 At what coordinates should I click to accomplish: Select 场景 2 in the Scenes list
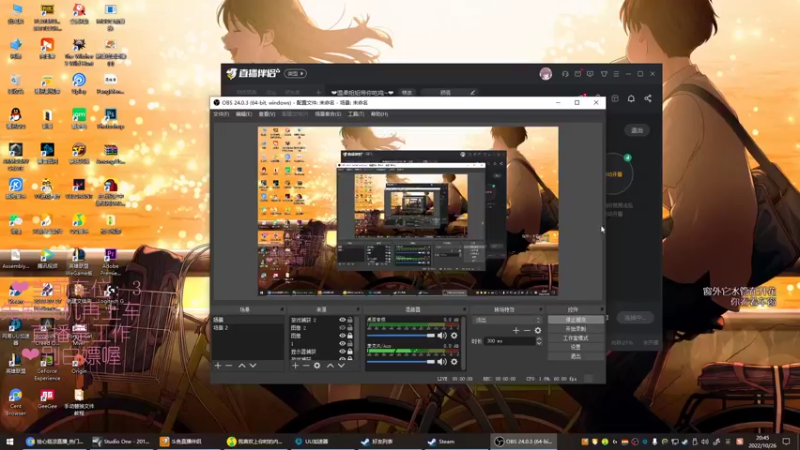(x=247, y=328)
